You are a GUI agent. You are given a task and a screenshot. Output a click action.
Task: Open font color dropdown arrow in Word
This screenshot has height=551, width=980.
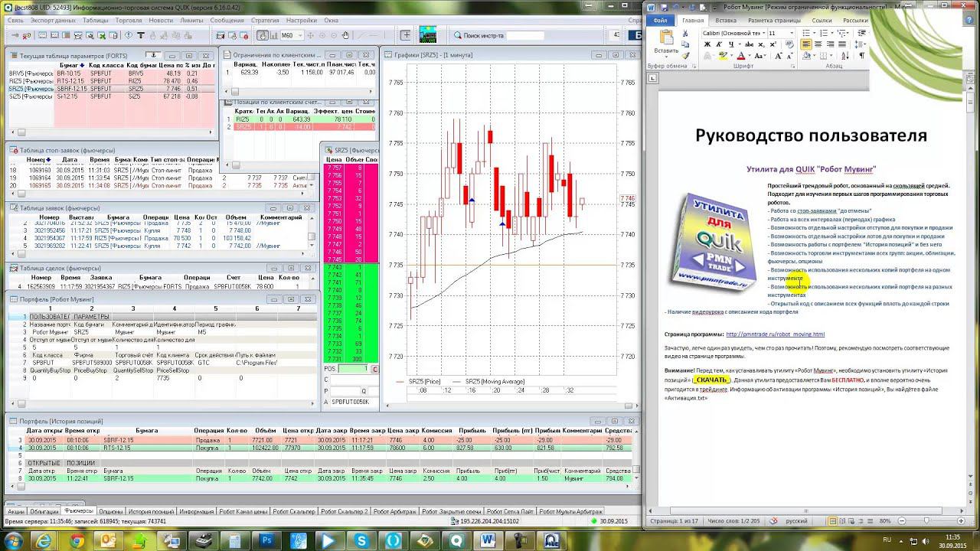pyautogui.click(x=750, y=56)
